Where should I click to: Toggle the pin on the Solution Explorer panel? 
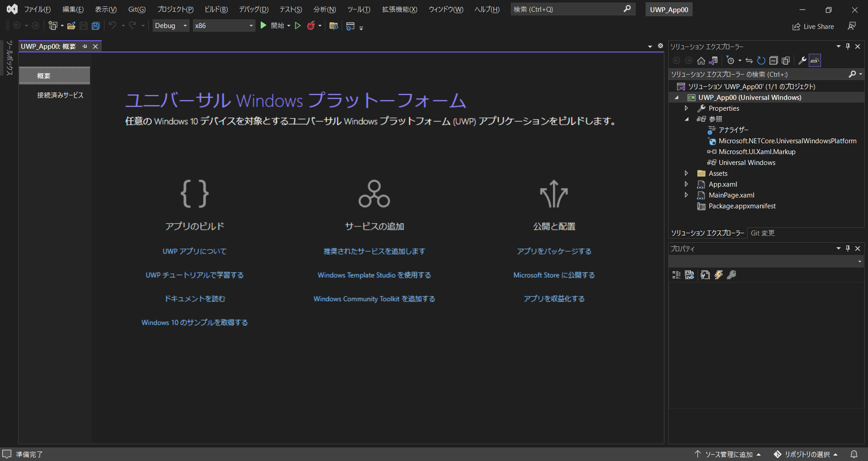click(848, 46)
